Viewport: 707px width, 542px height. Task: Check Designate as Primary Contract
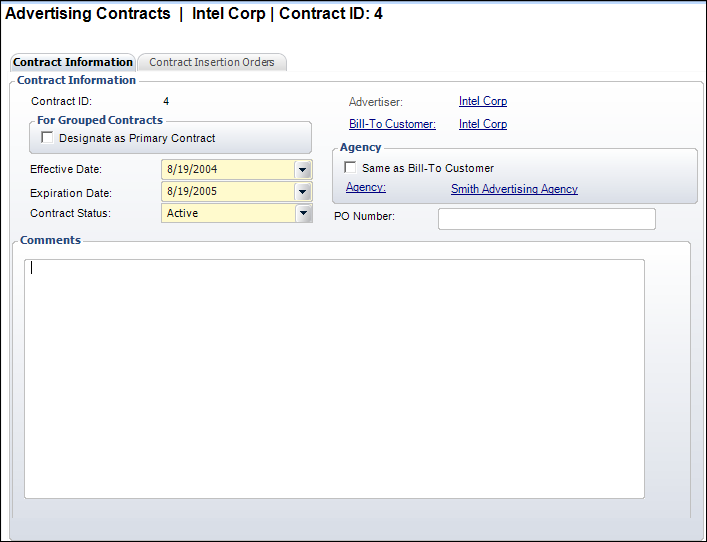[x=47, y=137]
